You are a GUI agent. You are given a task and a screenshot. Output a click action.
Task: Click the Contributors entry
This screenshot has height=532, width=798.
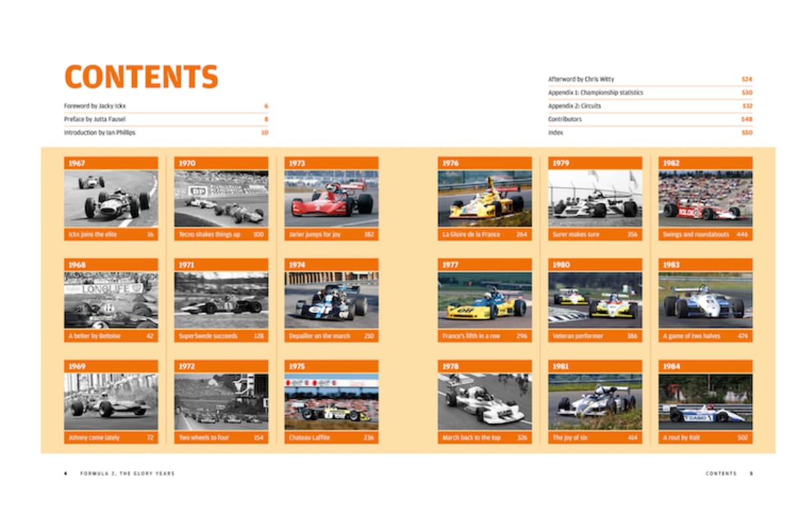point(565,119)
